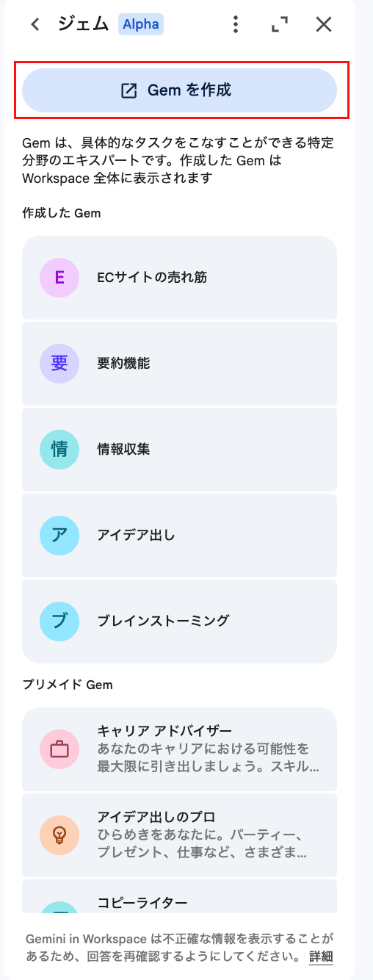Click the teal 情 avatar icon
This screenshot has height=980, width=373.
click(59, 449)
